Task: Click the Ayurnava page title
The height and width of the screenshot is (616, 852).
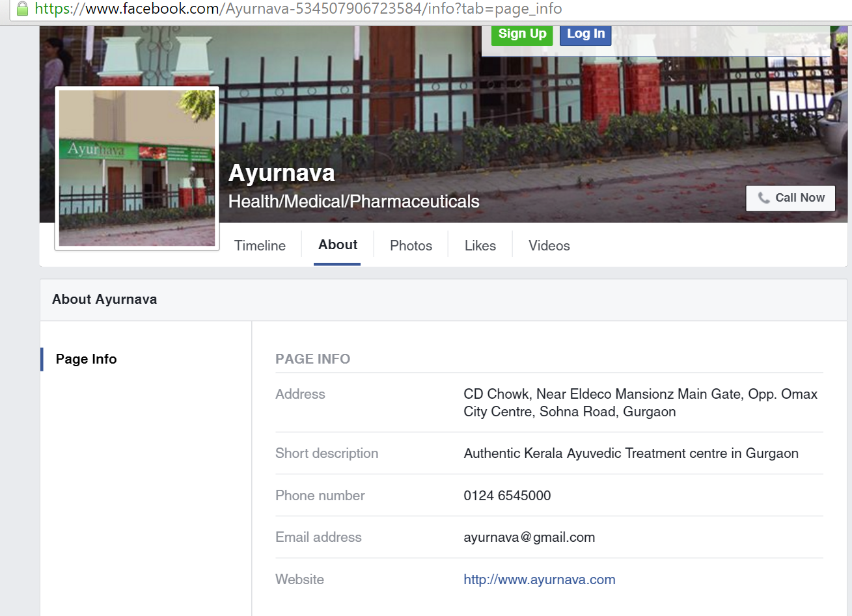Action: pyautogui.click(x=282, y=172)
